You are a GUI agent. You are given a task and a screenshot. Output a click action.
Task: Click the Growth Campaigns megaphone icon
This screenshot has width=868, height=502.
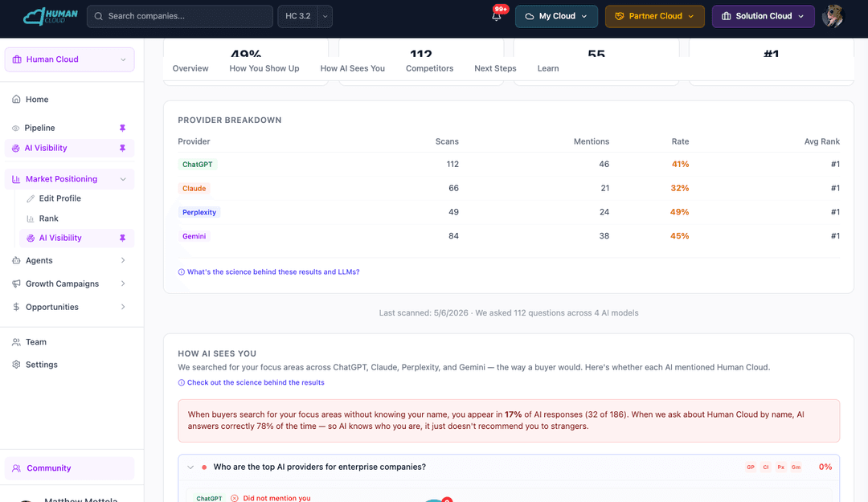16,284
